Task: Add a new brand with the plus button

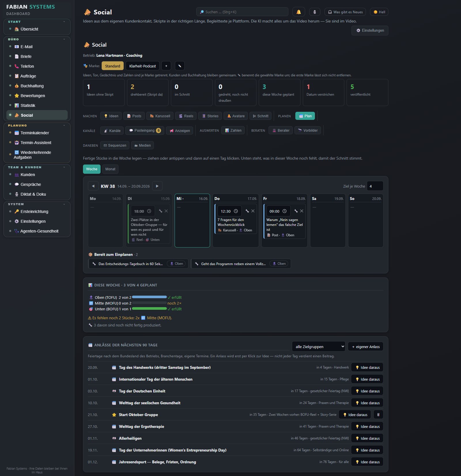Action: [x=166, y=66]
